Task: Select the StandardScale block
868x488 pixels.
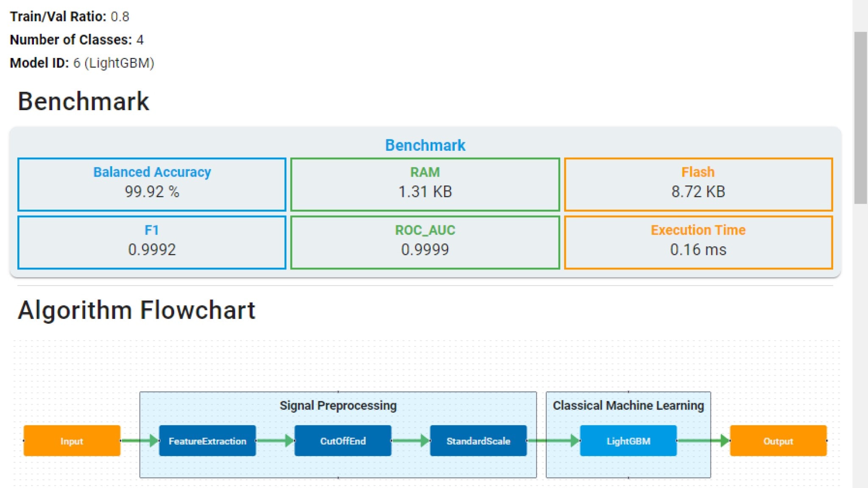Action: tap(478, 441)
